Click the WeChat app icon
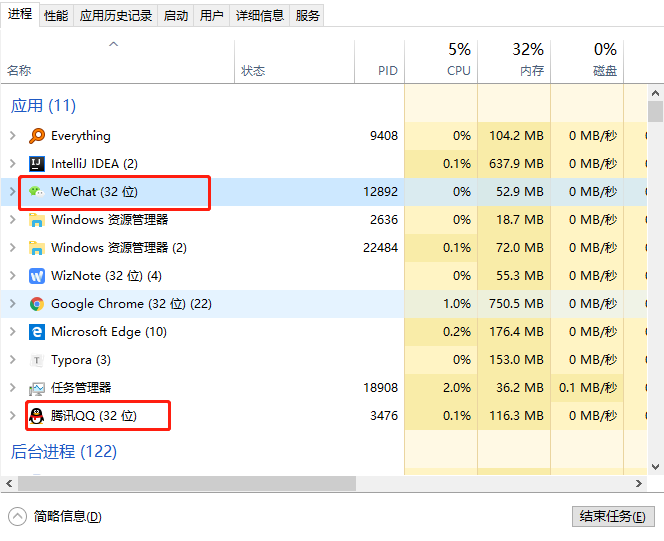664x541 pixels. click(x=37, y=192)
